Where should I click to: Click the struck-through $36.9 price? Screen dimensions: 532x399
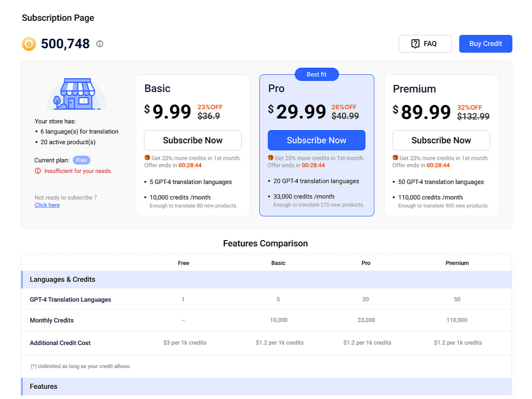[209, 116]
